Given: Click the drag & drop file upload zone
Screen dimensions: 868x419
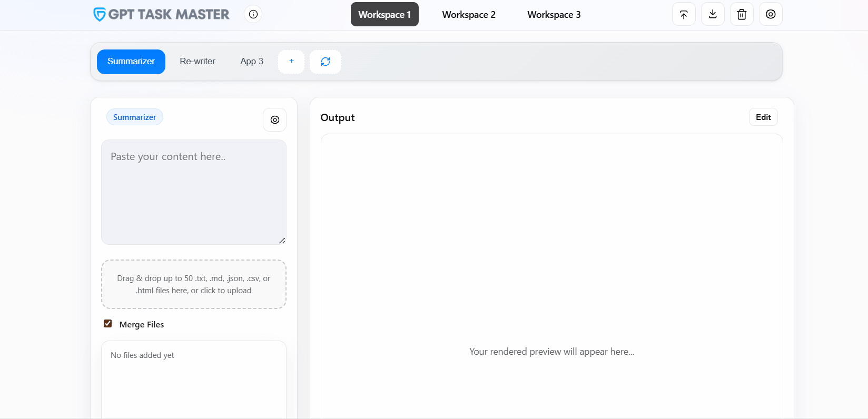Looking at the screenshot, I should 194,284.
